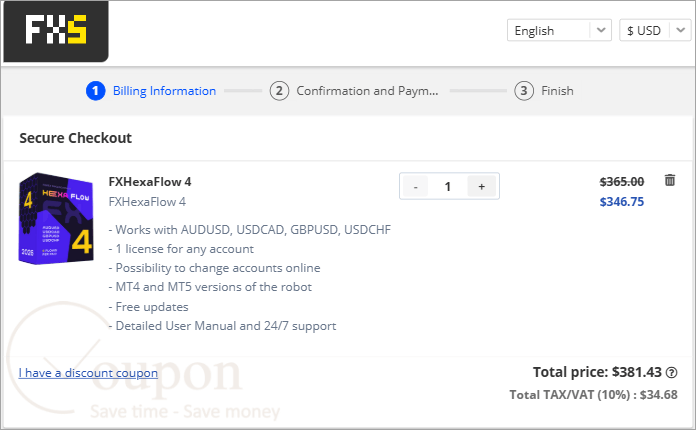Click the step 3 circle icon

[x=524, y=91]
